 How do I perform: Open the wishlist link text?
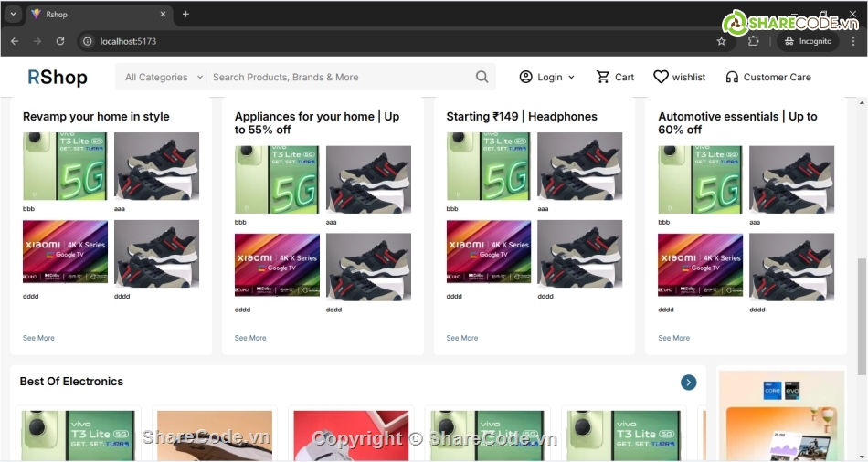(x=689, y=78)
